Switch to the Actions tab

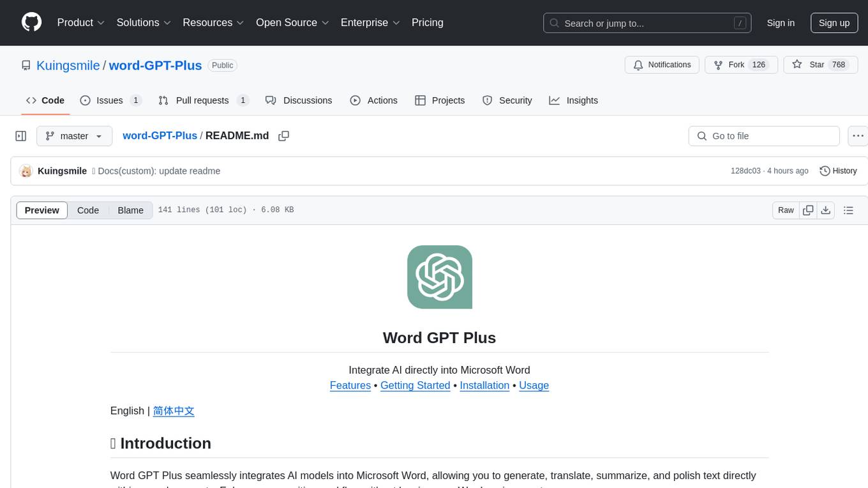(x=373, y=100)
